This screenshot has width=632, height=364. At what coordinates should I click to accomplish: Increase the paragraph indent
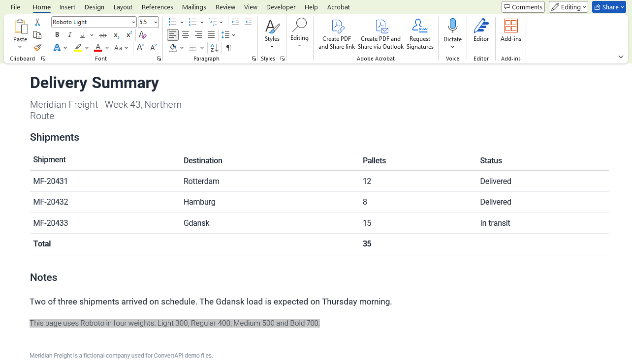point(248,22)
